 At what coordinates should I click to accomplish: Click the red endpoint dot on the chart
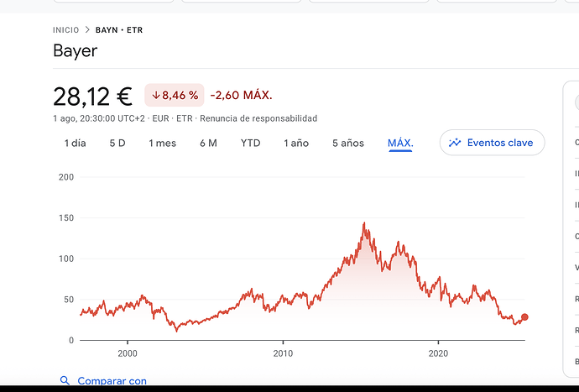524,317
